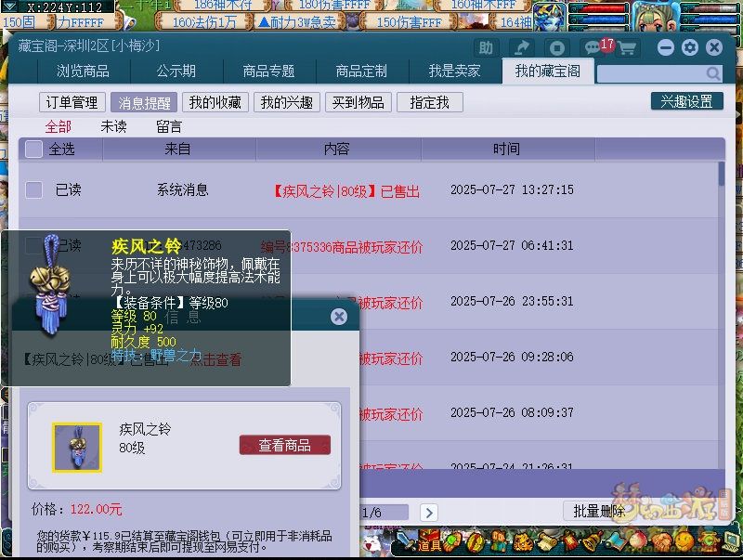Open the scroll quest icon in bottom bar

[x=547, y=542]
